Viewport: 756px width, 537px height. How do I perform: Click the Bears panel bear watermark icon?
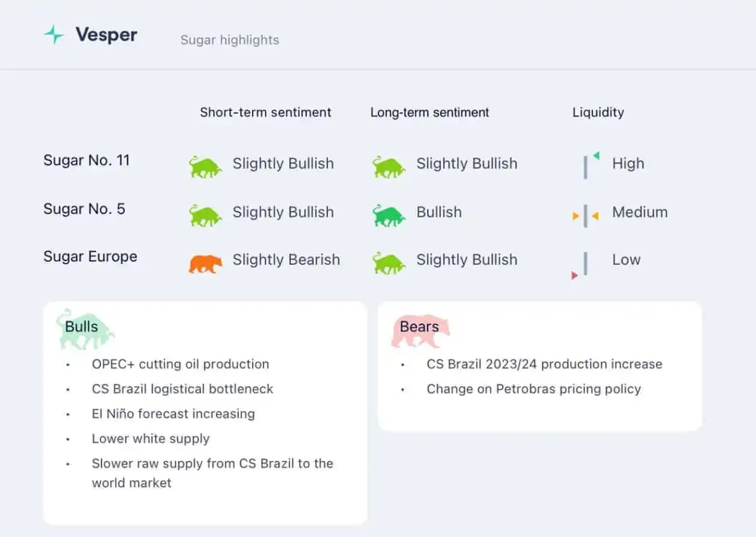[x=421, y=331]
